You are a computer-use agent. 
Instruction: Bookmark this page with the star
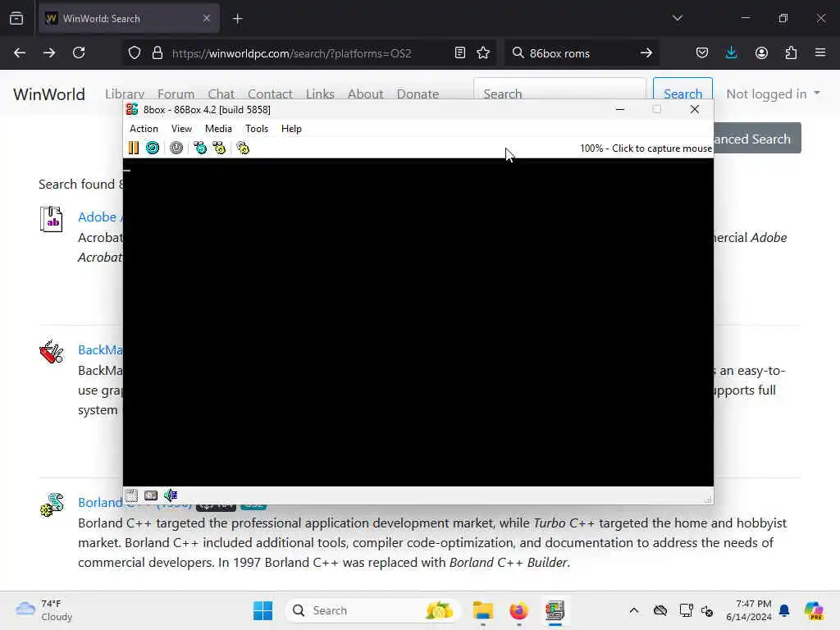tap(483, 53)
